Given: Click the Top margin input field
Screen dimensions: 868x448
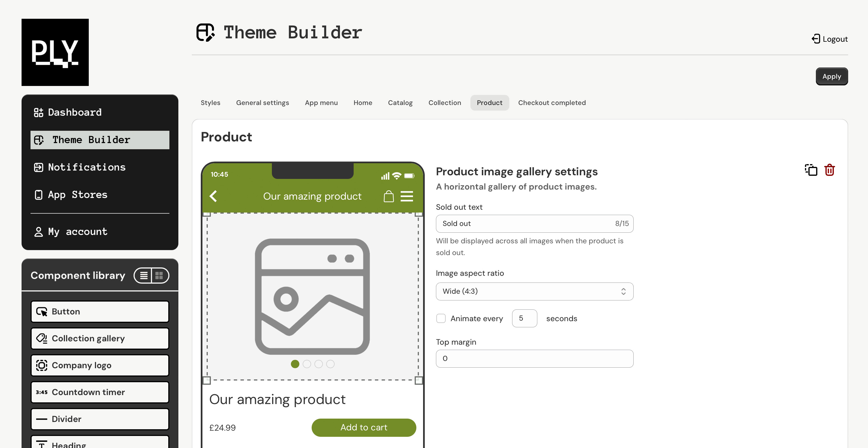Looking at the screenshot, I should click(x=534, y=358).
